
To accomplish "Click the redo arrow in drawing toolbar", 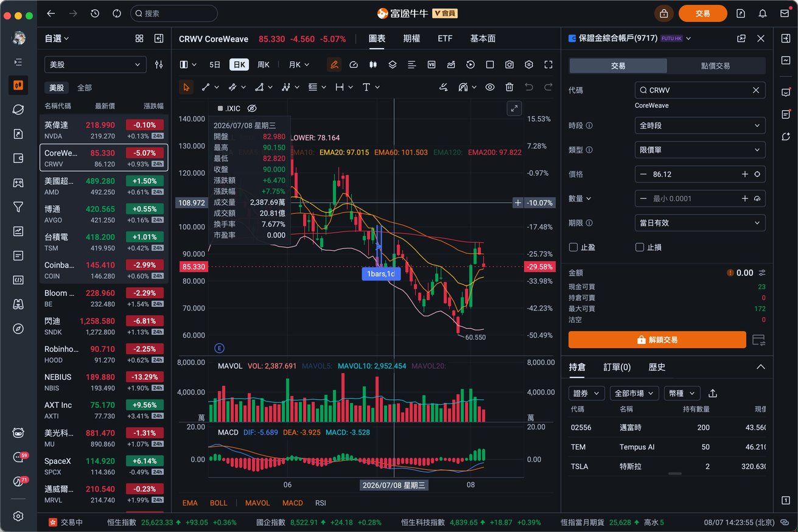I will pyautogui.click(x=548, y=87).
